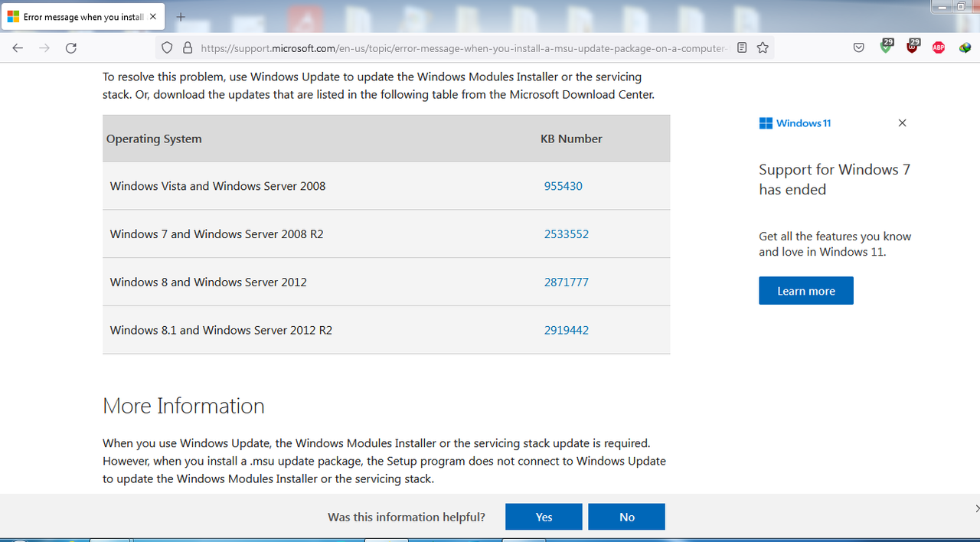Open the Internet Download Manager extension icon
This screenshot has width=980, height=542.
(x=965, y=47)
